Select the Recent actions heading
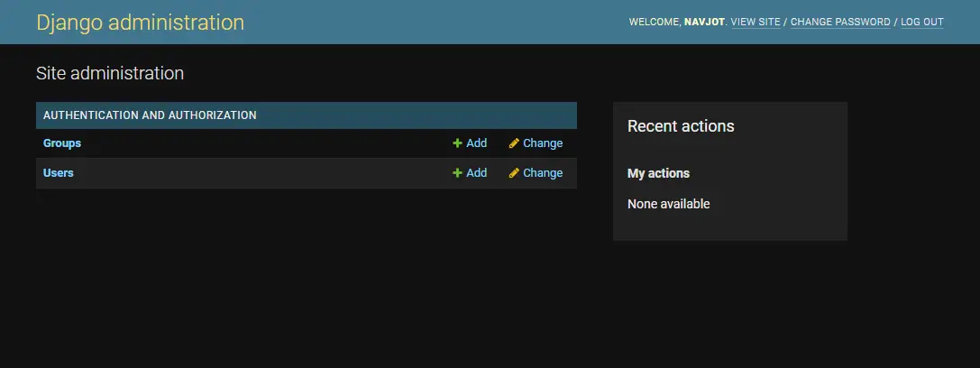The width and height of the screenshot is (980, 368). [x=681, y=126]
